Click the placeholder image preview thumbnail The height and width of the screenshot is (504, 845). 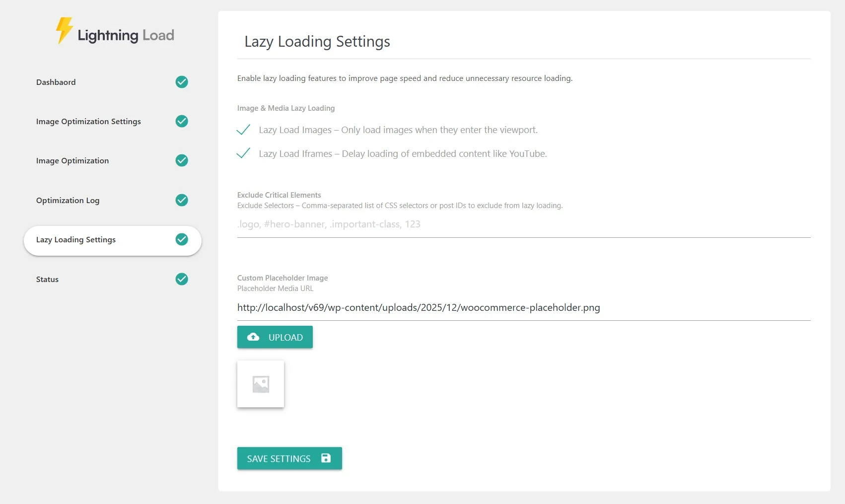click(261, 384)
